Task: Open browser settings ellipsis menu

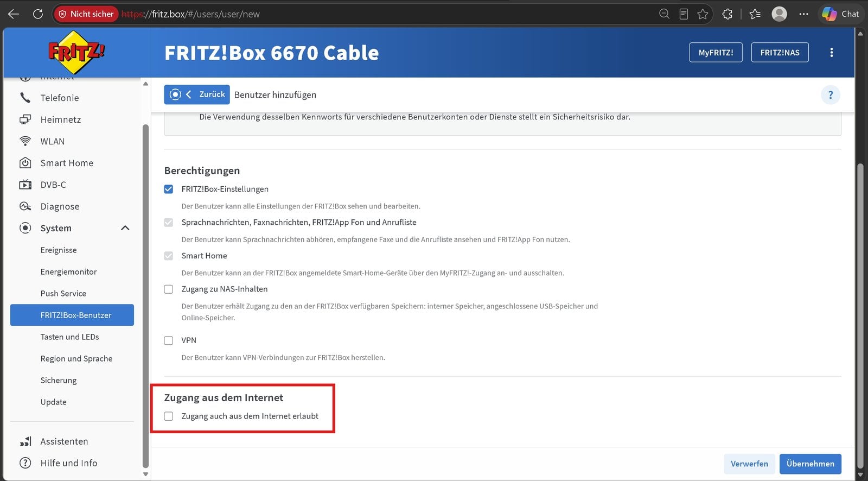Action: click(x=803, y=14)
